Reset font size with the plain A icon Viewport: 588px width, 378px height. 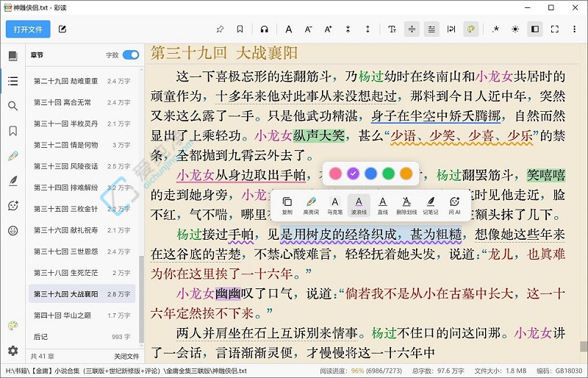point(289,29)
